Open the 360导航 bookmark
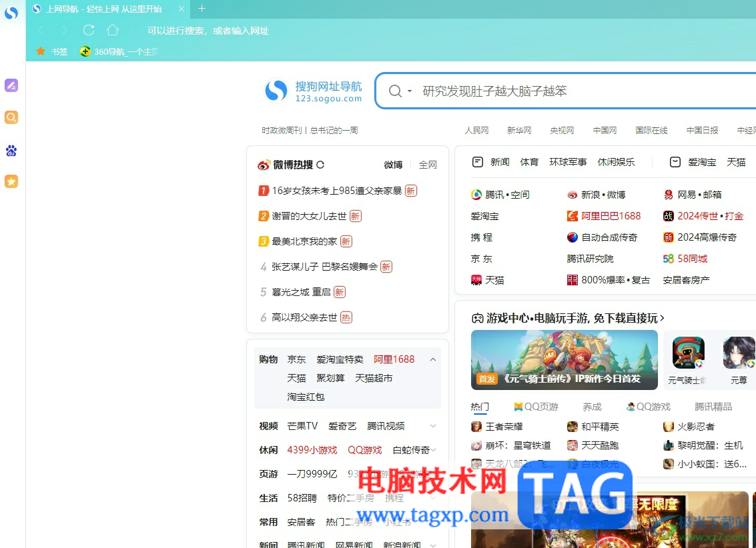This screenshot has height=548, width=756. [x=119, y=51]
